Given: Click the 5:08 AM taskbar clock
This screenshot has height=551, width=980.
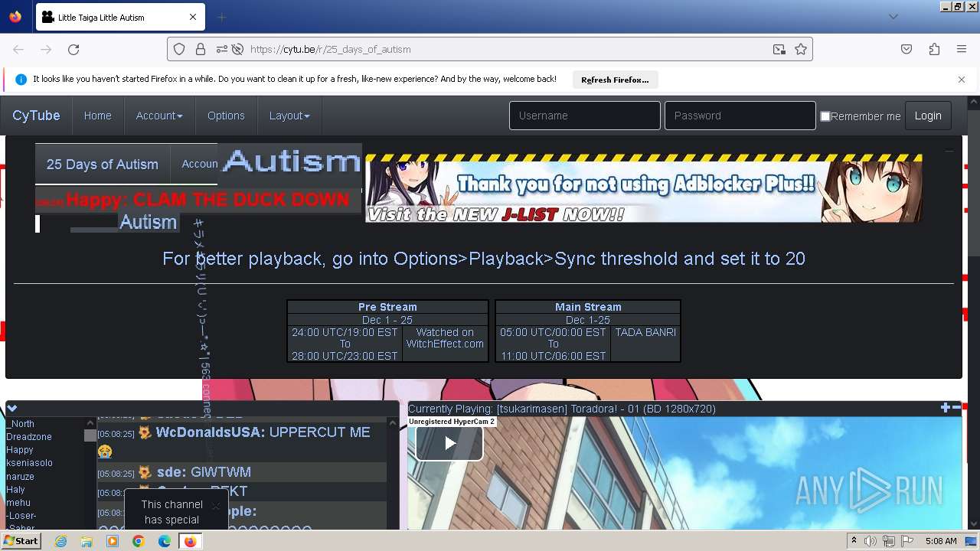Looking at the screenshot, I should (941, 541).
